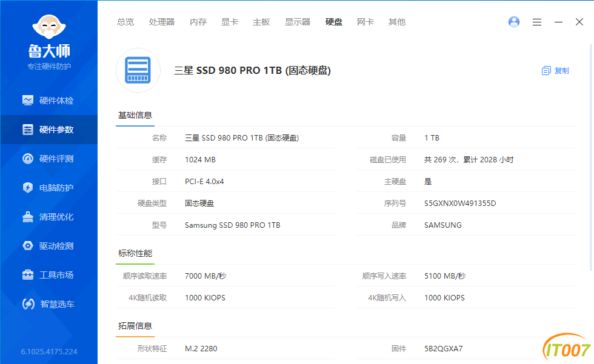This screenshot has width=594, height=364.
Task: Click form factor value M.2 2280
Action: pyautogui.click(x=201, y=348)
